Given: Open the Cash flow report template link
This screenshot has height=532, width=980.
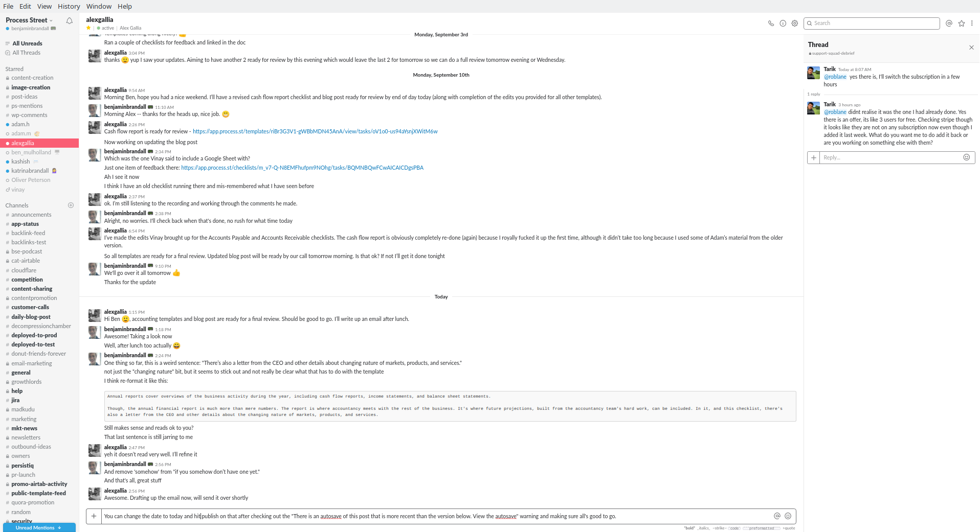Looking at the screenshot, I should tap(315, 131).
